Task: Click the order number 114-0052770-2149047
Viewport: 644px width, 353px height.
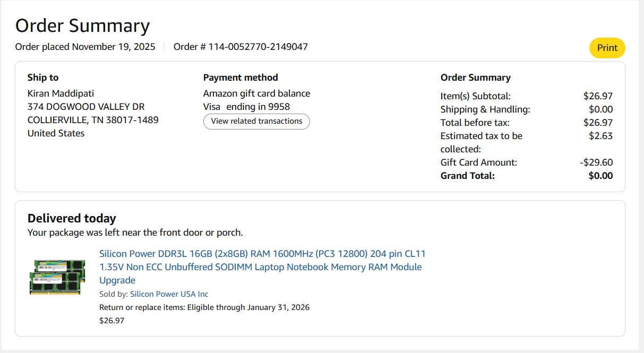Action: [257, 47]
